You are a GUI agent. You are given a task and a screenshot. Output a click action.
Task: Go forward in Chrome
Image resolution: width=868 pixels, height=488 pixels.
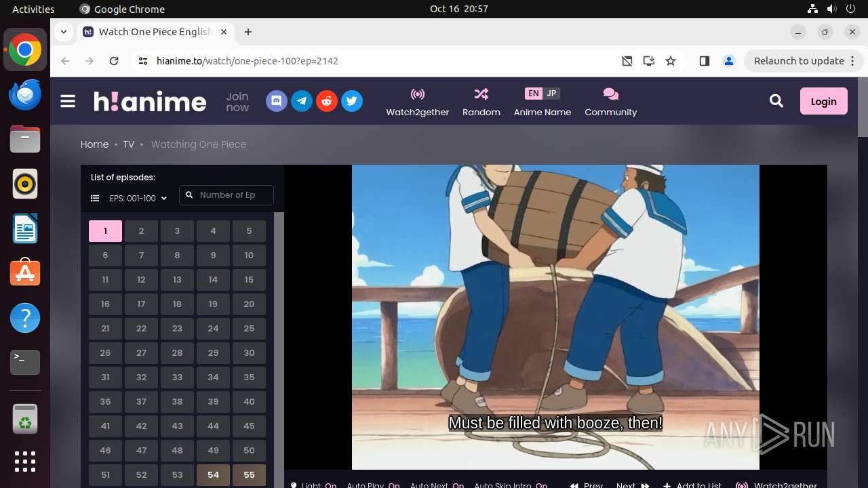click(x=90, y=61)
